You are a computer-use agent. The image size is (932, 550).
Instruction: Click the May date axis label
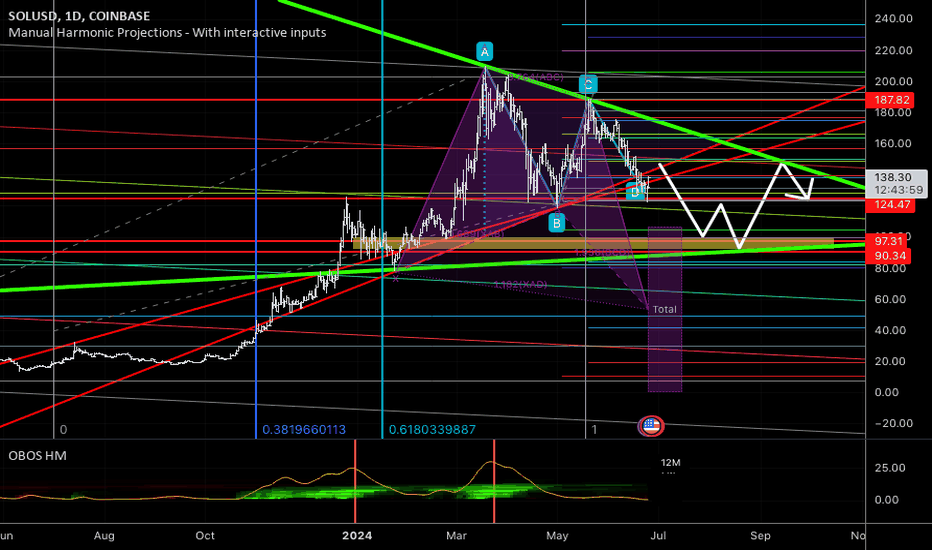click(x=557, y=536)
